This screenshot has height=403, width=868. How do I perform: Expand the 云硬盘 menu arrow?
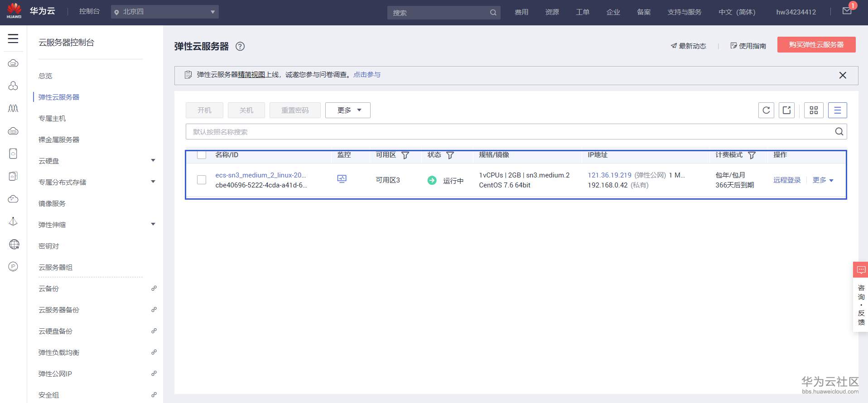point(153,160)
